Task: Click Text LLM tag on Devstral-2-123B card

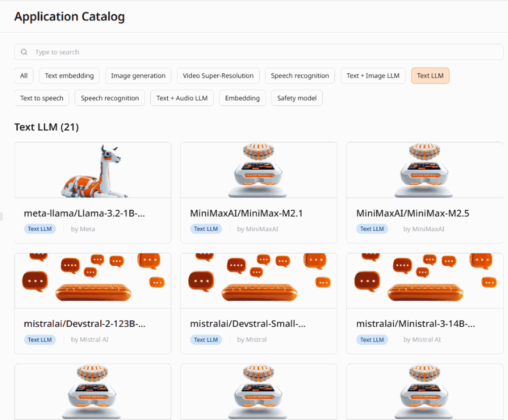Action: pyautogui.click(x=40, y=340)
